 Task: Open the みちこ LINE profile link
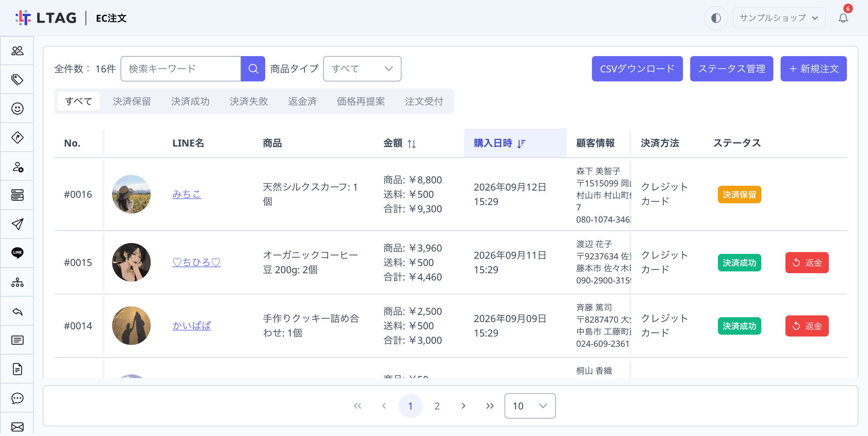pos(187,194)
